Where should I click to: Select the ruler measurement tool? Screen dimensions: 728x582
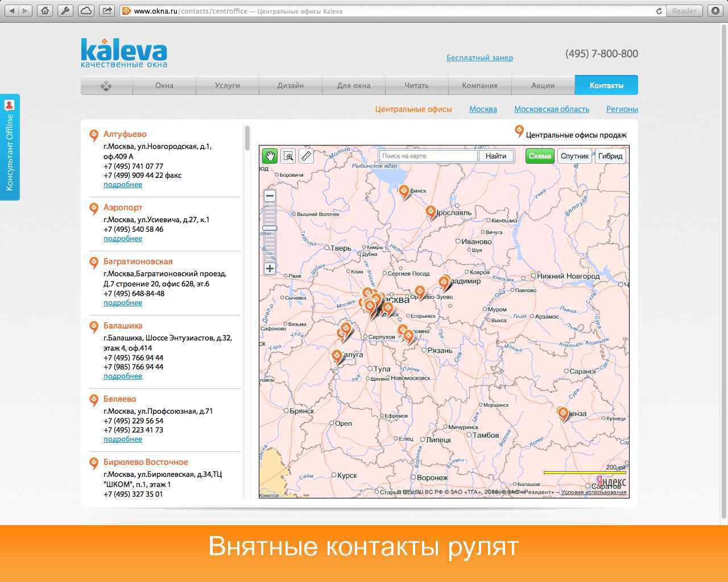306,156
